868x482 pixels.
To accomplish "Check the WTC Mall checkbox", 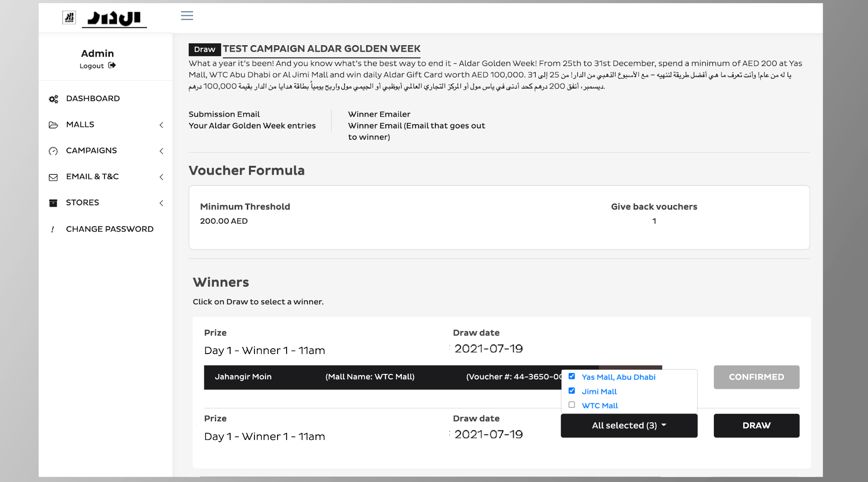I will click(572, 405).
